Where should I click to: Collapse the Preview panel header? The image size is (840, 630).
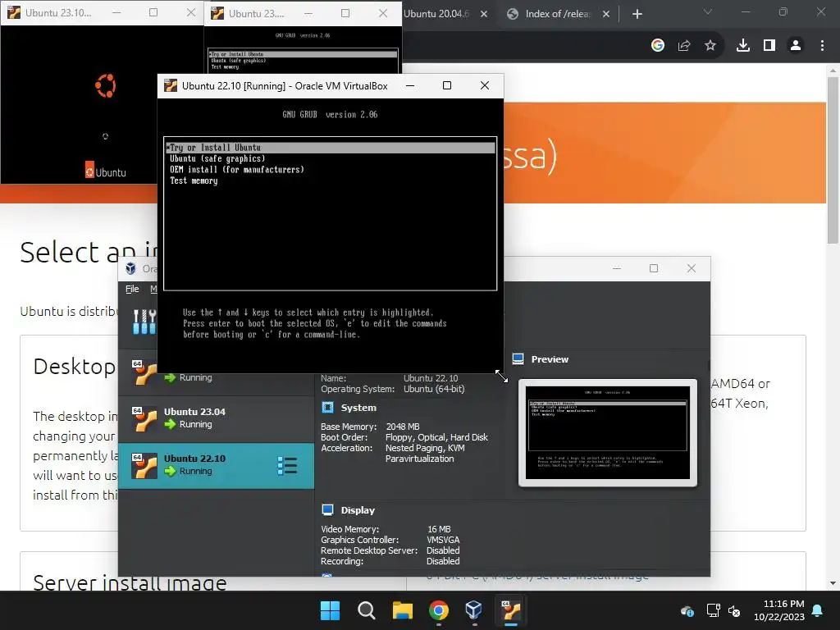click(550, 359)
